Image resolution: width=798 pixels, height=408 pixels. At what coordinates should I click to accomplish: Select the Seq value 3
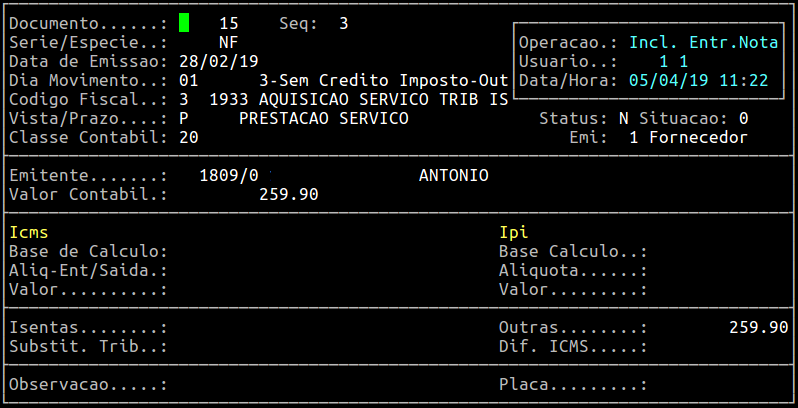point(343,22)
